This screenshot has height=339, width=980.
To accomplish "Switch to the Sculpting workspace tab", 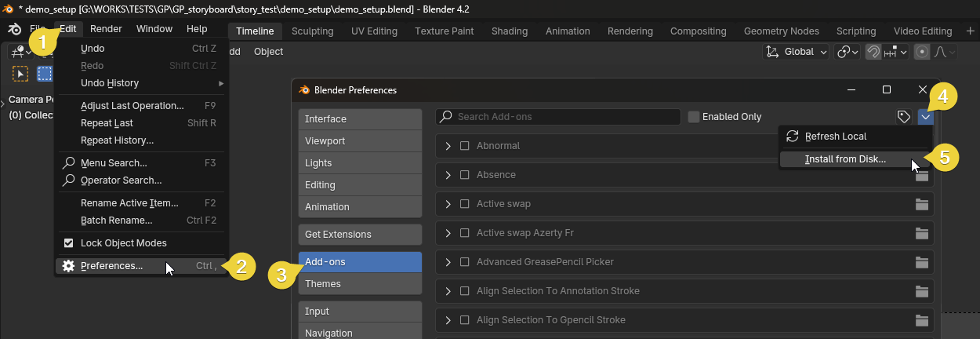I will [x=312, y=31].
